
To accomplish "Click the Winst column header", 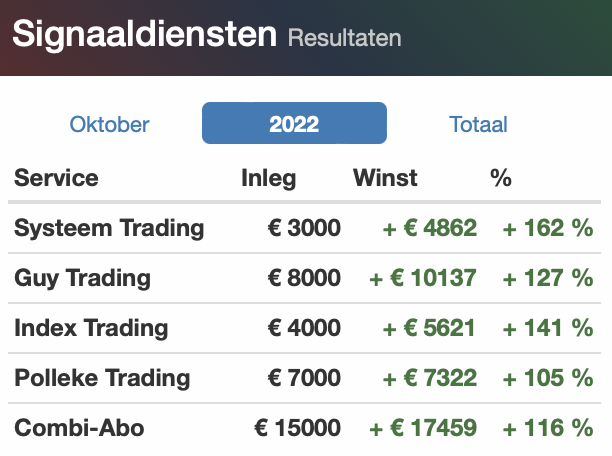I will (385, 178).
